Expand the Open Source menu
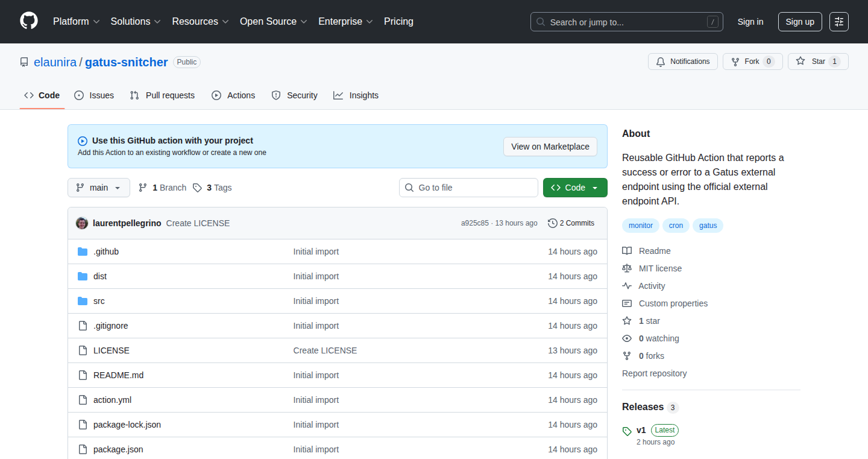Image resolution: width=868 pixels, height=459 pixels. click(x=274, y=21)
